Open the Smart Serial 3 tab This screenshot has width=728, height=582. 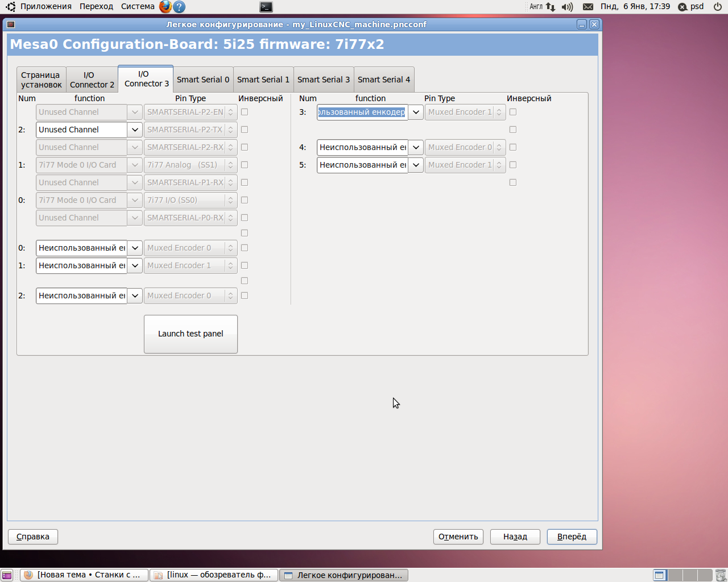click(324, 80)
